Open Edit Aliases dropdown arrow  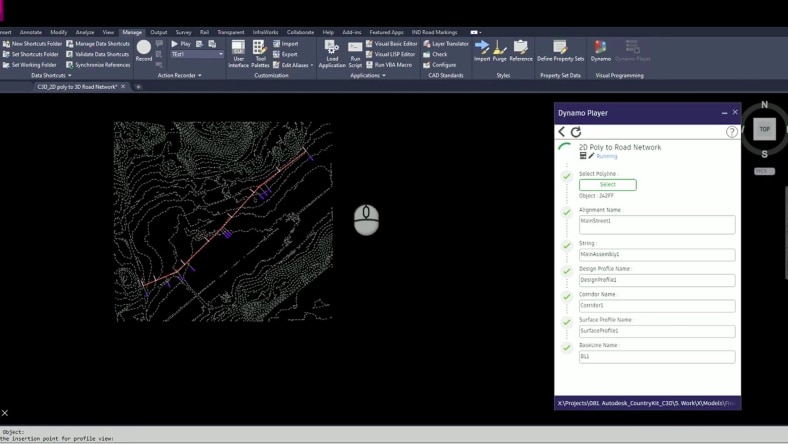point(312,65)
